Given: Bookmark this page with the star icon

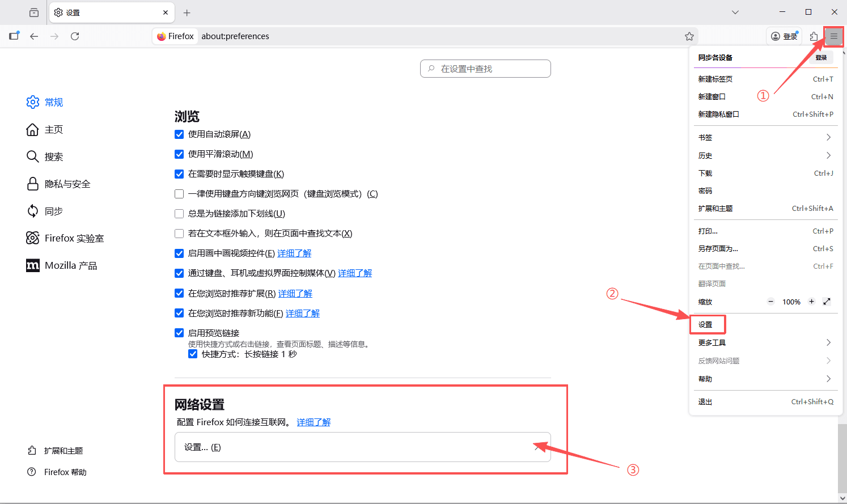Looking at the screenshot, I should coord(689,36).
